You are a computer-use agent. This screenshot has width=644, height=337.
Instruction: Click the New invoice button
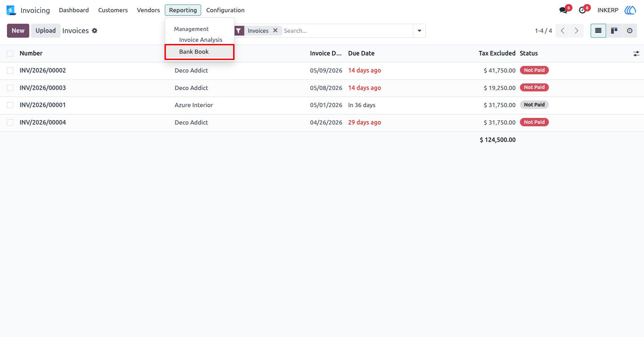18,31
